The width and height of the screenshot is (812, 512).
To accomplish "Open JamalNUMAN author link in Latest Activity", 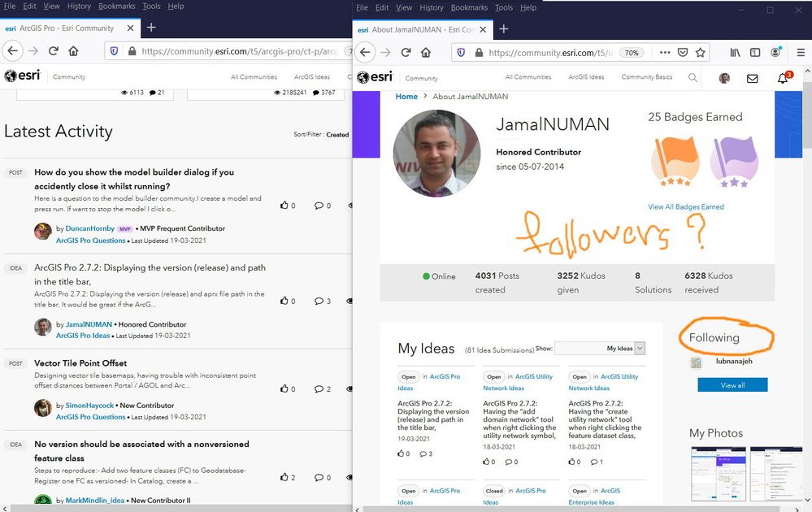I will tap(89, 324).
